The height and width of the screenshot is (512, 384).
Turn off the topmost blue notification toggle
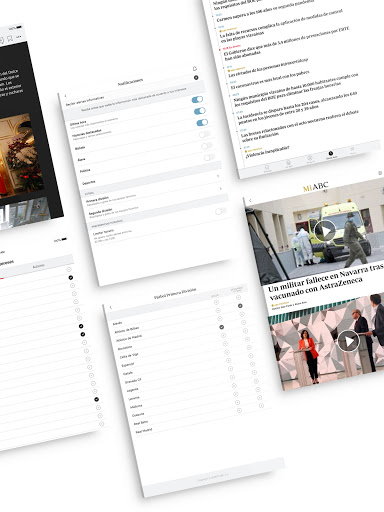tap(197, 99)
